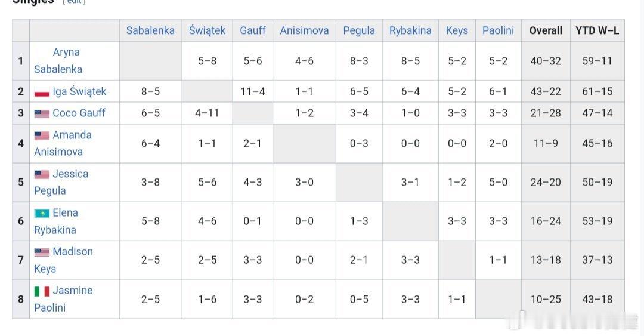Screen dimensions: 644x336
Task: Click the US flag beside Madison Keys
Action: click(42, 252)
